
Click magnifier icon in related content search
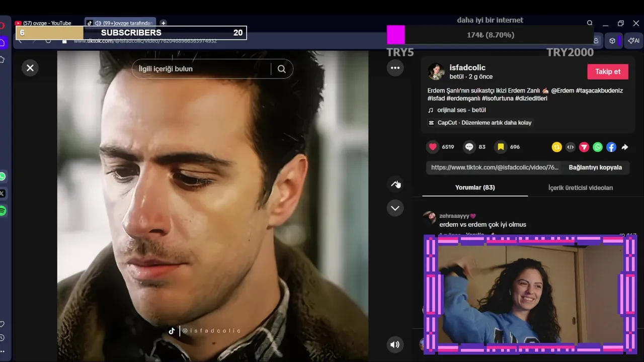pos(282,69)
